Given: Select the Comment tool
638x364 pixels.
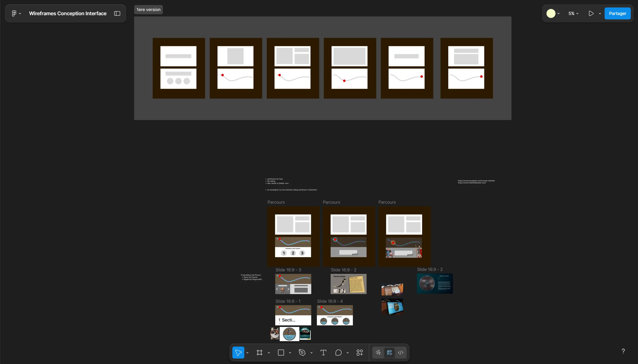Looking at the screenshot, I should point(338,353).
